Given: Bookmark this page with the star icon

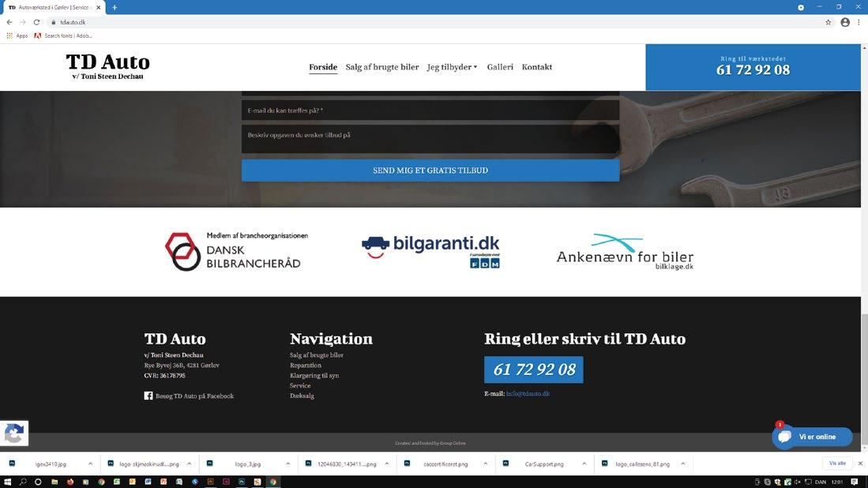Looking at the screenshot, I should click(829, 22).
